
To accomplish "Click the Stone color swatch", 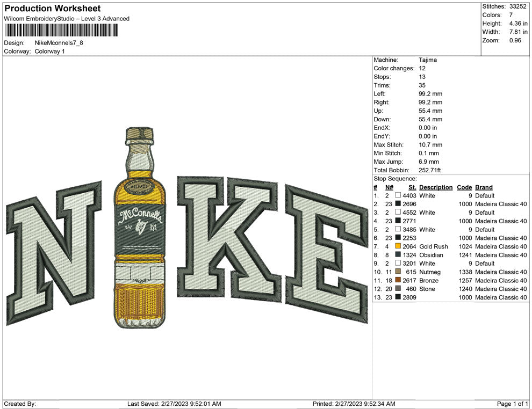I will (398, 288).
